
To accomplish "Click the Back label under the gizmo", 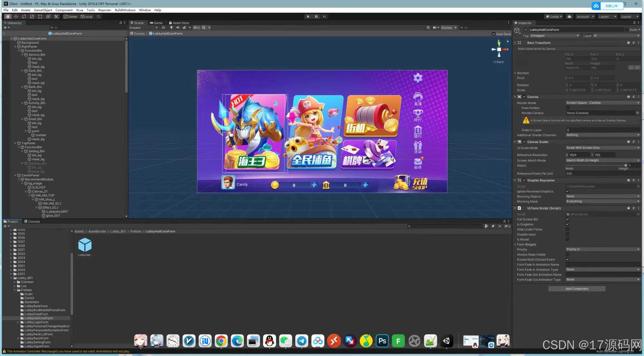I will (499, 62).
